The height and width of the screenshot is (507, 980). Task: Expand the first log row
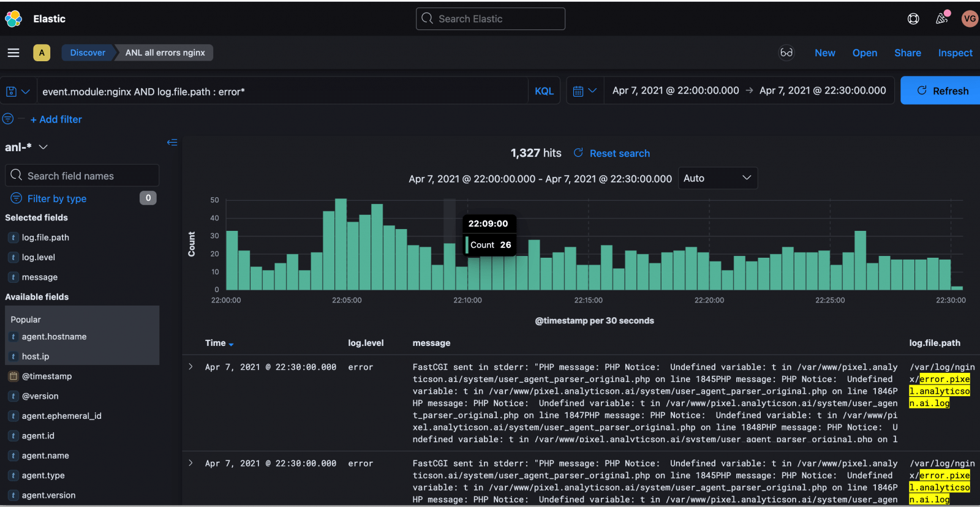click(x=190, y=367)
